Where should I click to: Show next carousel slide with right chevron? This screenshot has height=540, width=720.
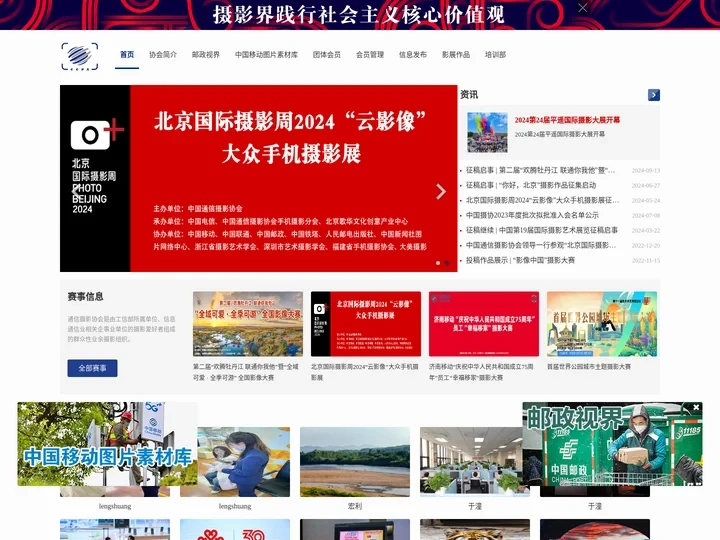click(x=441, y=191)
